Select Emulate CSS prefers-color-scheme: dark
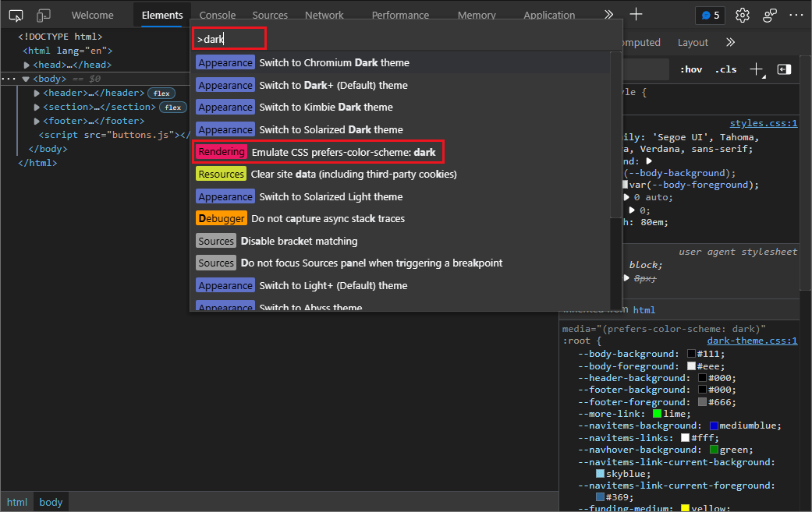 [401, 152]
